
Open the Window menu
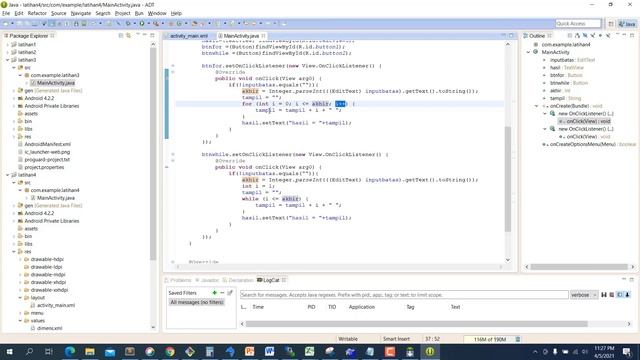157,13
